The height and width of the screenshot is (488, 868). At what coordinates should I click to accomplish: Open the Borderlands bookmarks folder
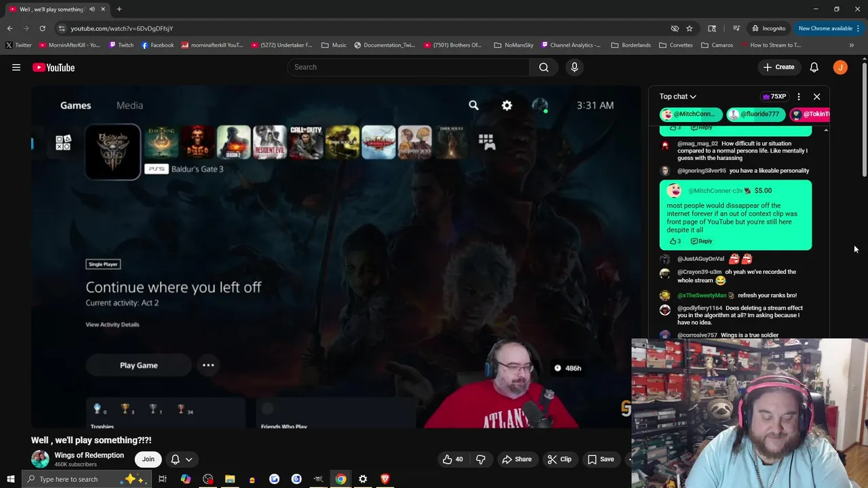pos(631,45)
